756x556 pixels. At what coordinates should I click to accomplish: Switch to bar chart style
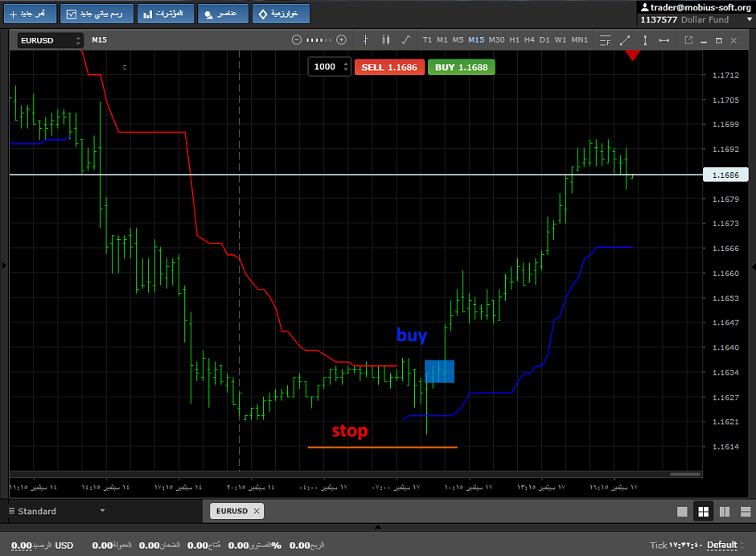tap(365, 40)
